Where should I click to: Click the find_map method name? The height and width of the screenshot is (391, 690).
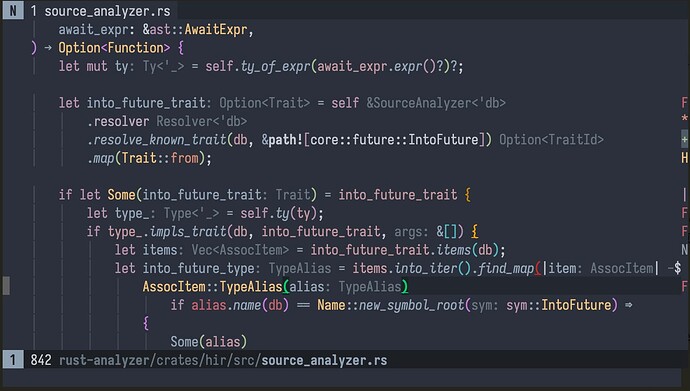point(506,268)
